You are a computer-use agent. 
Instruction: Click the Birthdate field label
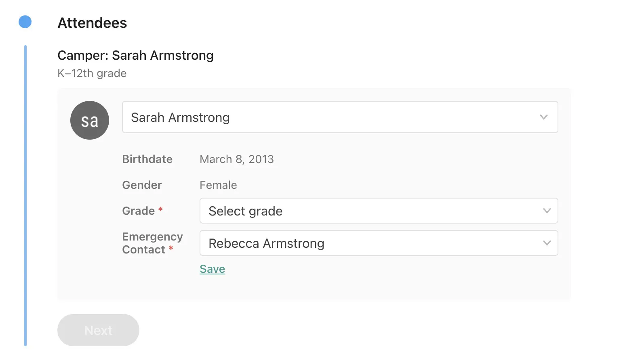[147, 159]
